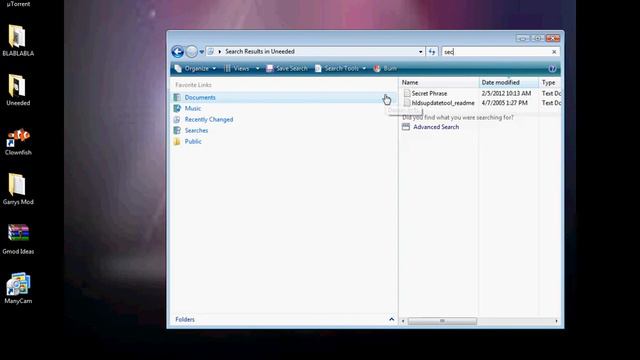640x360 pixels.
Task: Launch the Clownfish desktop shortcut
Action: point(18,137)
